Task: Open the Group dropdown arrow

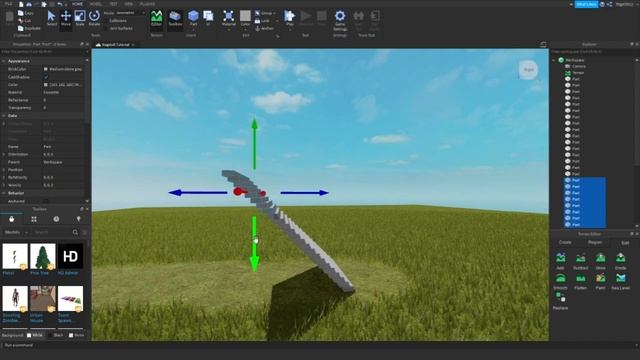Action: coord(274,13)
